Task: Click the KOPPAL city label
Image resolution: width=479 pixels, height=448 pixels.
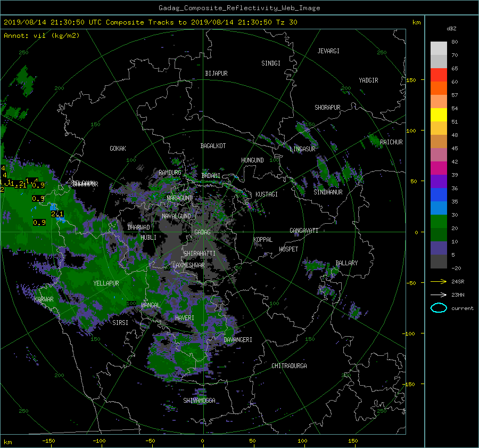Action: (x=263, y=240)
